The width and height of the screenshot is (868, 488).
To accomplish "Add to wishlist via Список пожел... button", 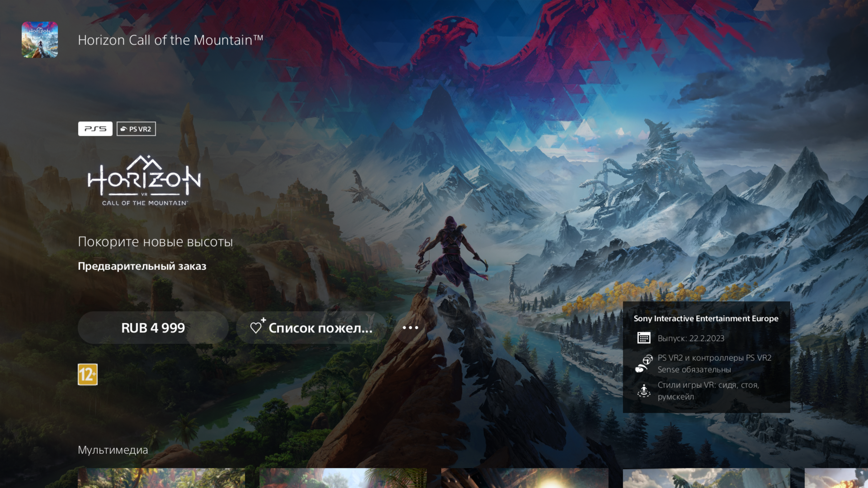I will tap(311, 328).
